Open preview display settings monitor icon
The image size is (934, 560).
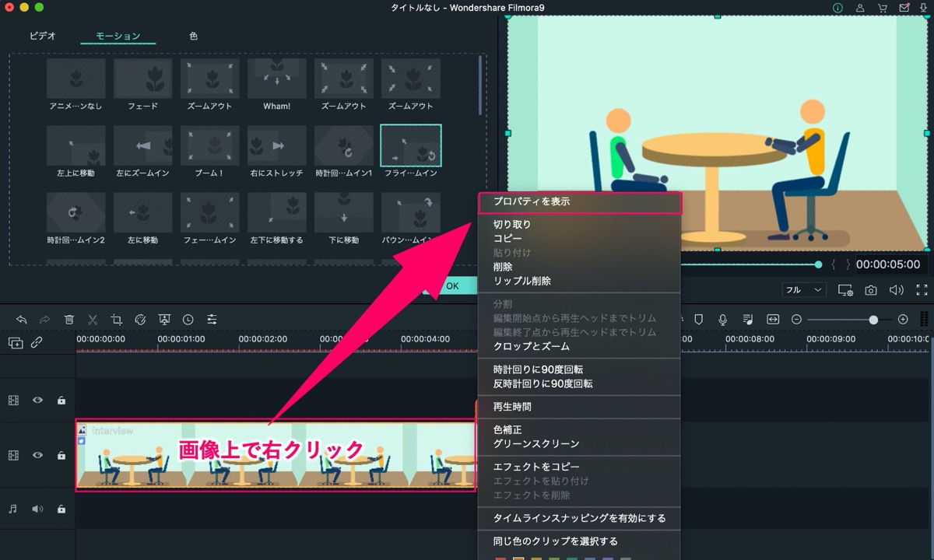(x=845, y=290)
